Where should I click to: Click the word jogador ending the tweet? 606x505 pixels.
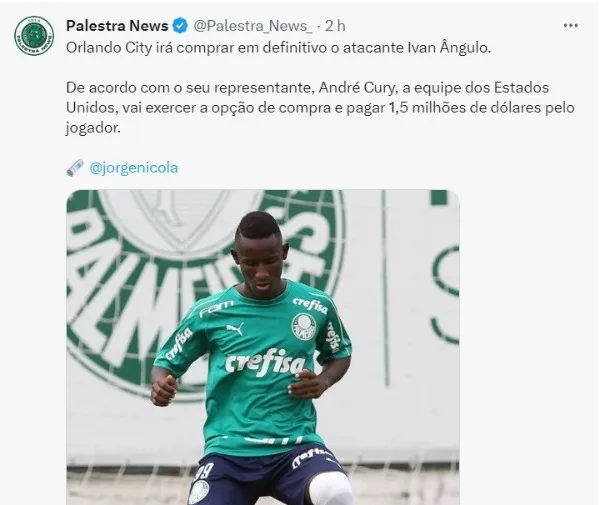point(93,128)
